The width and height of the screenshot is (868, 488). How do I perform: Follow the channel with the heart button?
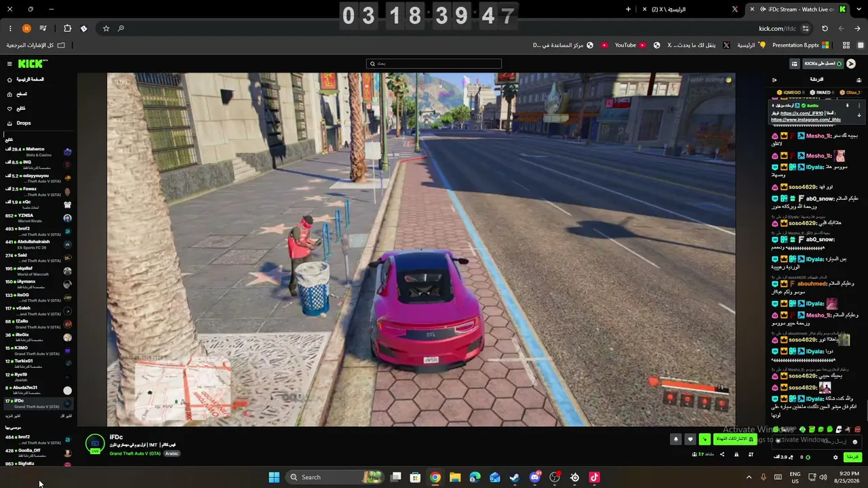click(690, 439)
